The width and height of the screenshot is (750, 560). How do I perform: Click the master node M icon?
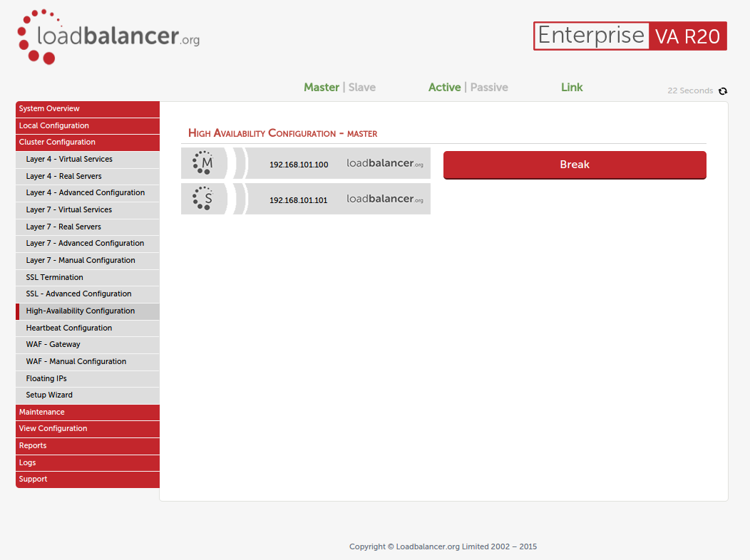[202, 163]
